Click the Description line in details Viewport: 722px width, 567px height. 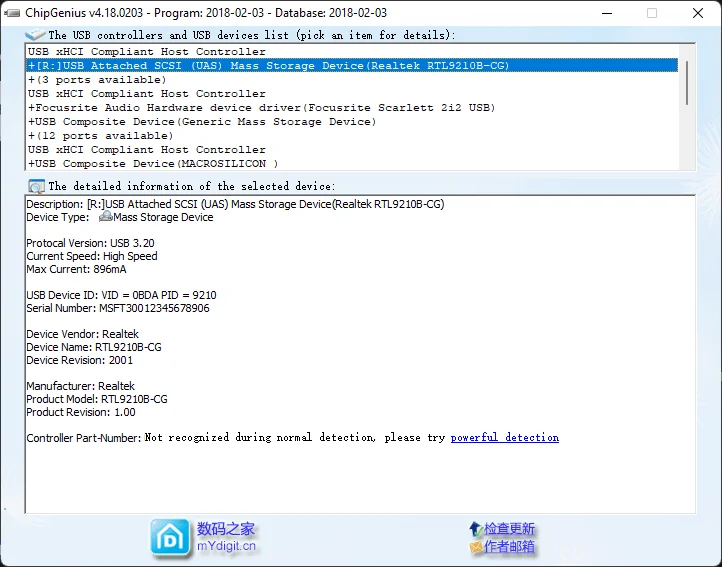coord(235,204)
